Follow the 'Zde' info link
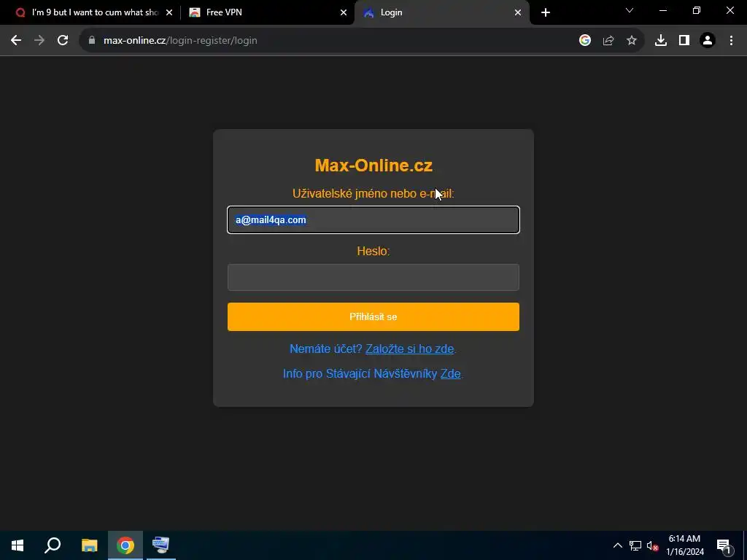Image resolution: width=747 pixels, height=560 pixels. (x=450, y=373)
